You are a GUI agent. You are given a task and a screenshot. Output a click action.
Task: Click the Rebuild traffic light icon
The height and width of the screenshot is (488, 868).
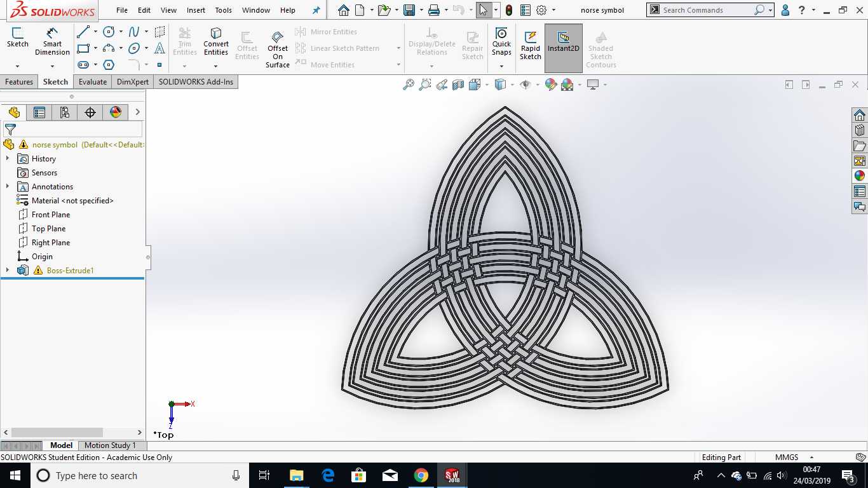pyautogui.click(x=509, y=10)
